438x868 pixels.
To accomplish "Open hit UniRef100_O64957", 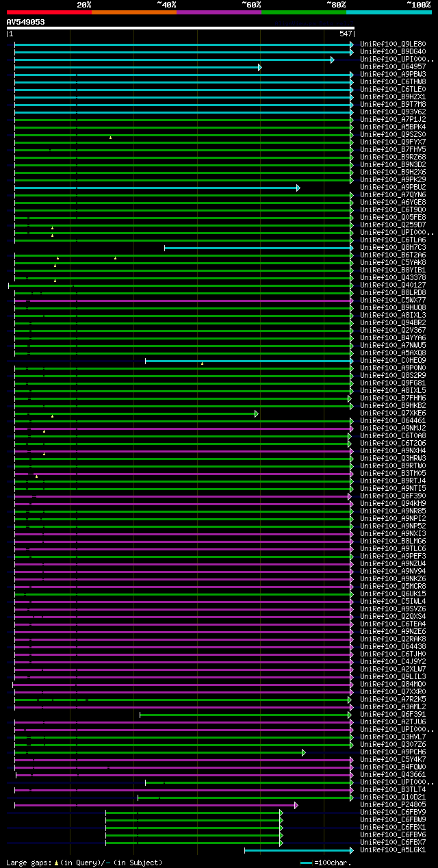I will coord(393,66).
